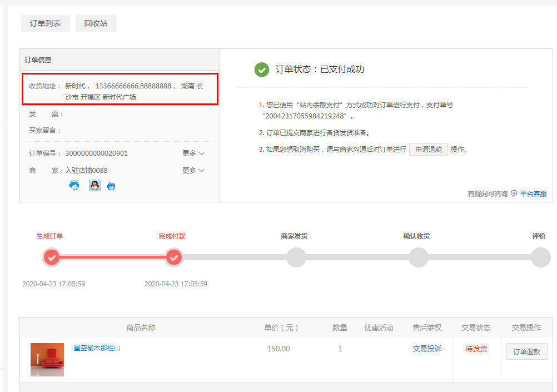Click the blue AliWangWang chat icon

click(x=111, y=186)
